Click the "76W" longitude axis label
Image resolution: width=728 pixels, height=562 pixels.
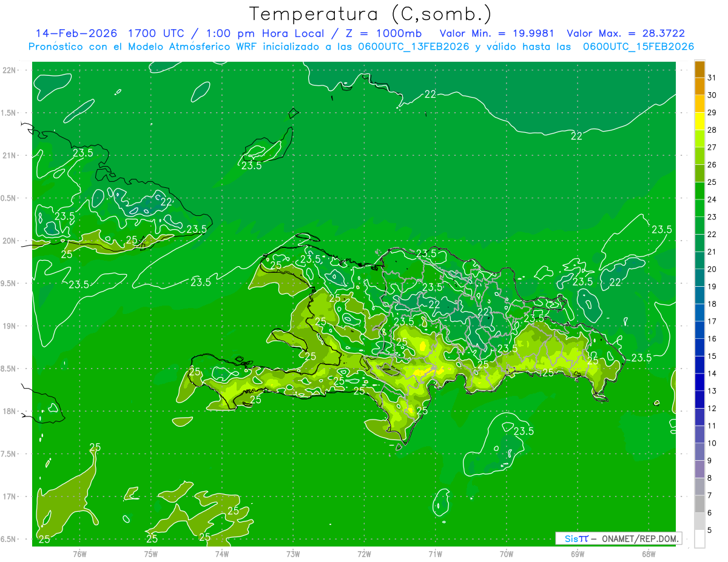coord(79,554)
